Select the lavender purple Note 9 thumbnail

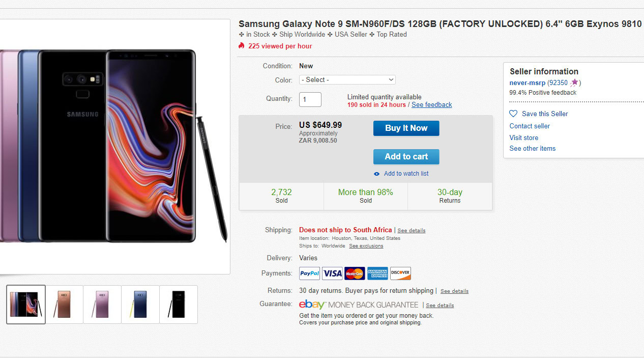pos(102,304)
